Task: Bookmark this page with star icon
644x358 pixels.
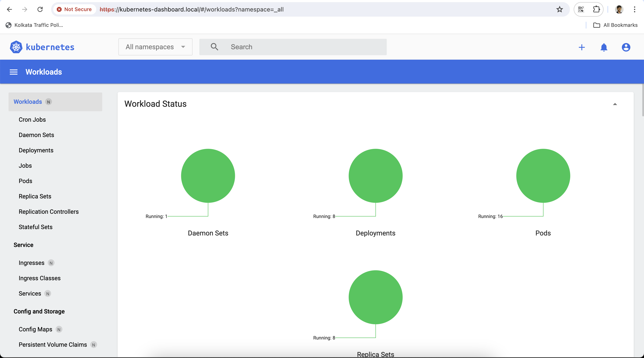Action: [x=559, y=10]
